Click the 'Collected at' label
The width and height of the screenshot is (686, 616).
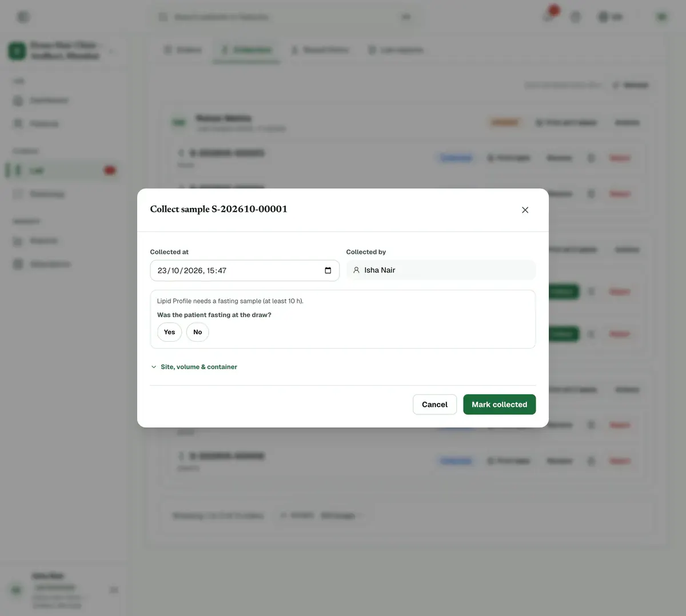point(169,252)
